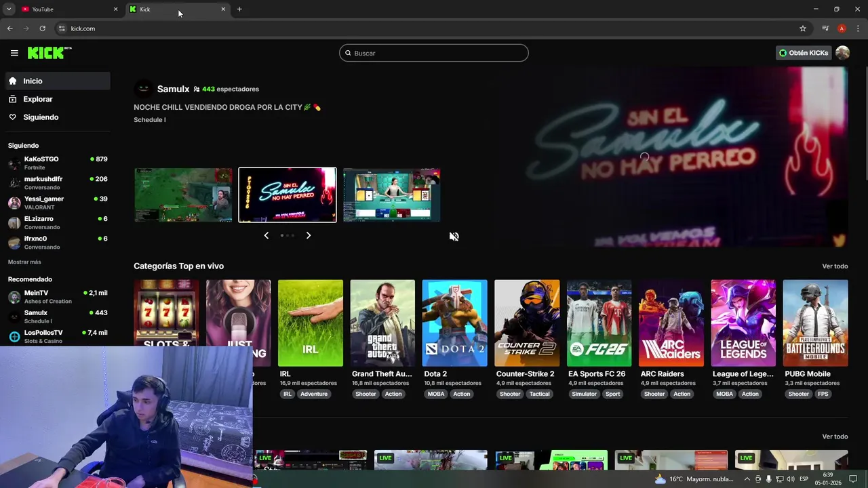The height and width of the screenshot is (488, 868).
Task: Expand followed list with Mostrar más
Action: tap(24, 262)
